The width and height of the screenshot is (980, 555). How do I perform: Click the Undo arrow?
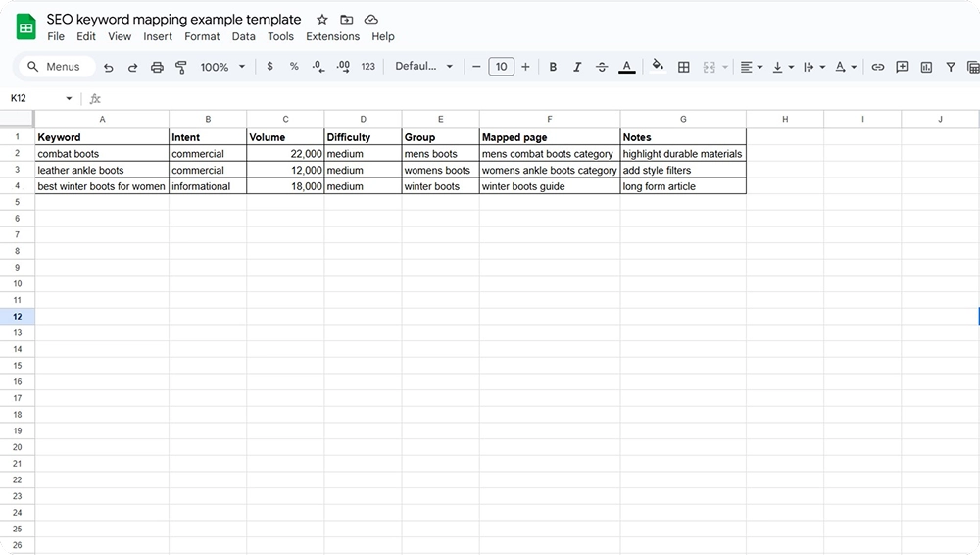[x=108, y=67]
